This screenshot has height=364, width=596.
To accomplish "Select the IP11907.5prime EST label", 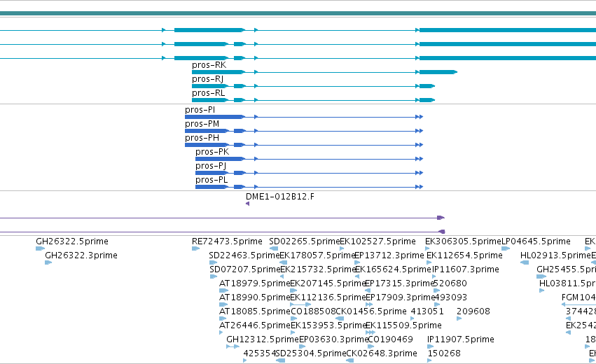I will click(461, 340).
